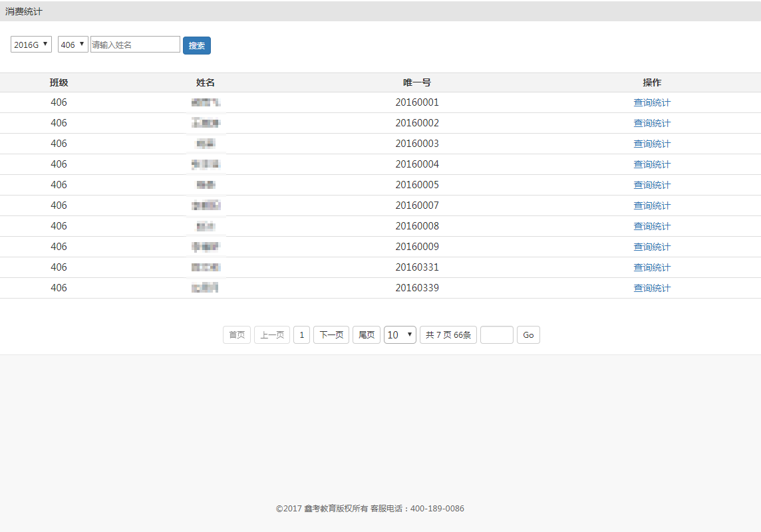This screenshot has height=532, width=761.
Task: Click 查询统计 for ID 20160009
Action: (651, 247)
